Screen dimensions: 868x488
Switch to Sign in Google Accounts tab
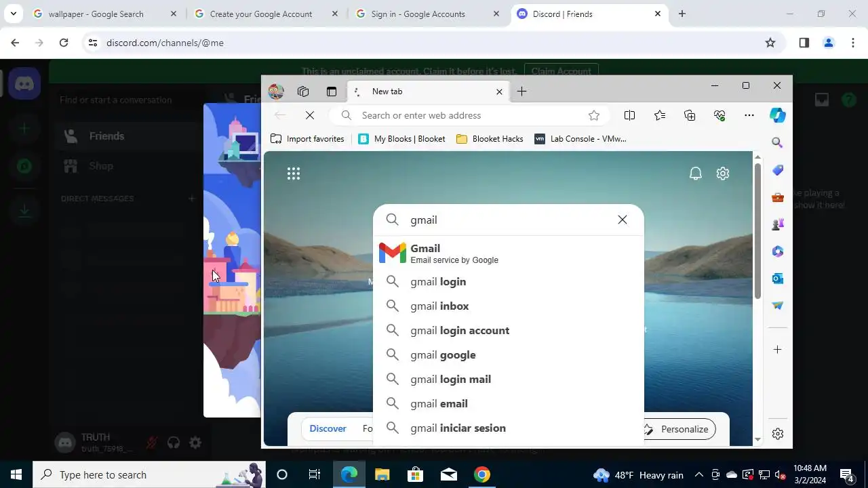[x=428, y=14]
